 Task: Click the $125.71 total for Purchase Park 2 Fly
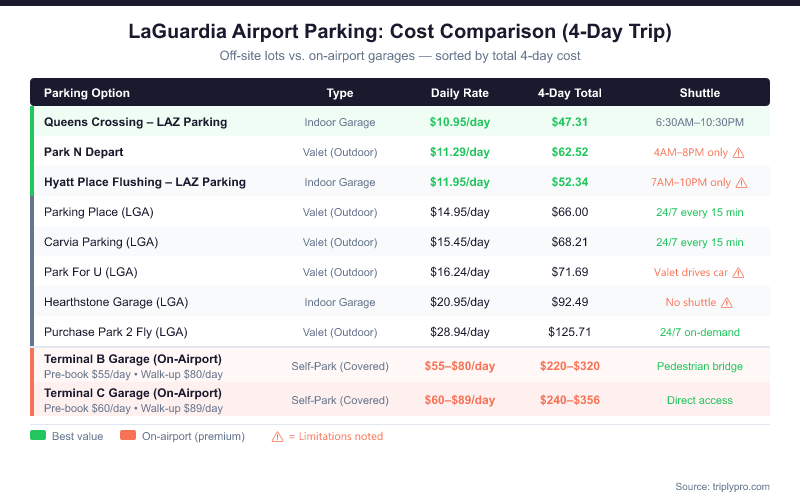coord(570,331)
